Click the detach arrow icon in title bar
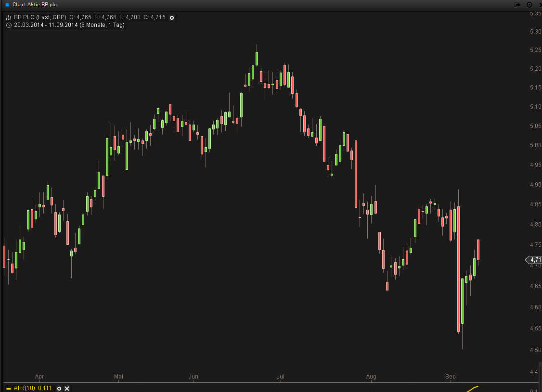 pos(518,4)
